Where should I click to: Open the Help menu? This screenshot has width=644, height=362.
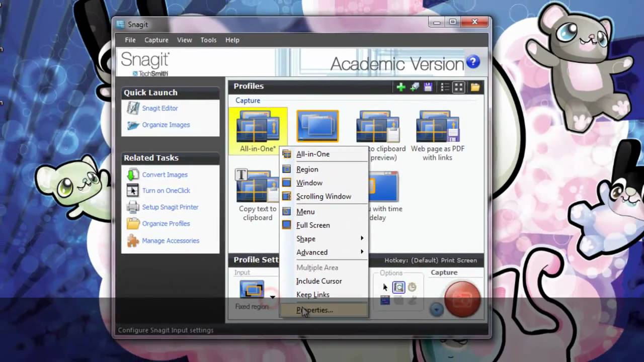[x=232, y=40]
